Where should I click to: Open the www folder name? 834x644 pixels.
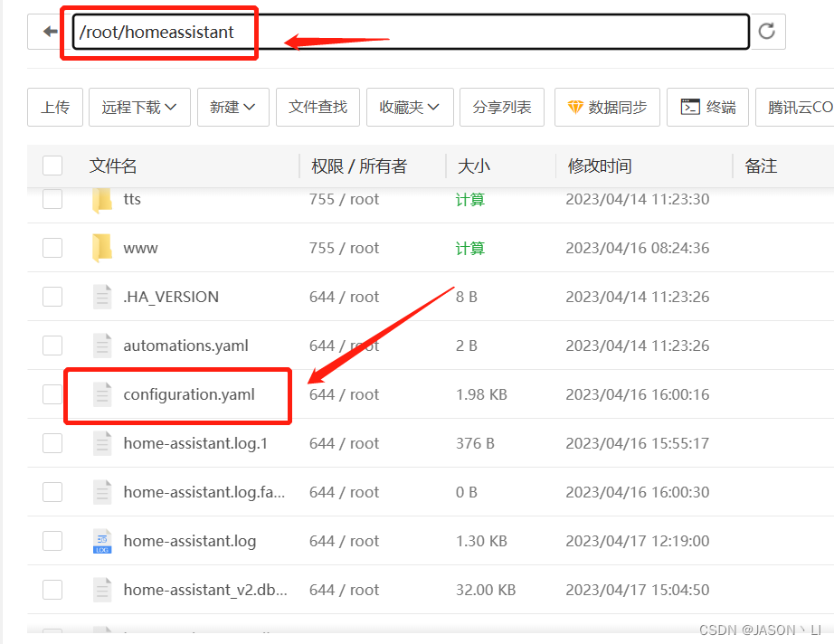140,249
